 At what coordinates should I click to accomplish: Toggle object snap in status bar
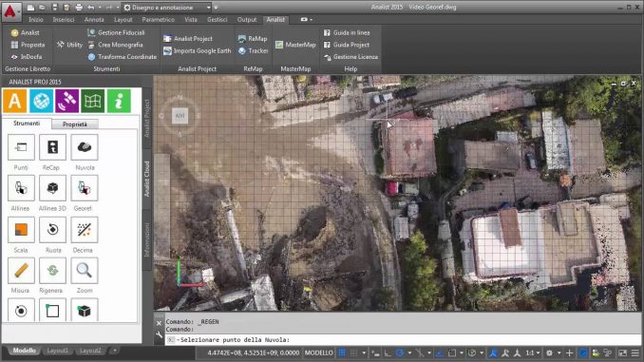point(452,352)
